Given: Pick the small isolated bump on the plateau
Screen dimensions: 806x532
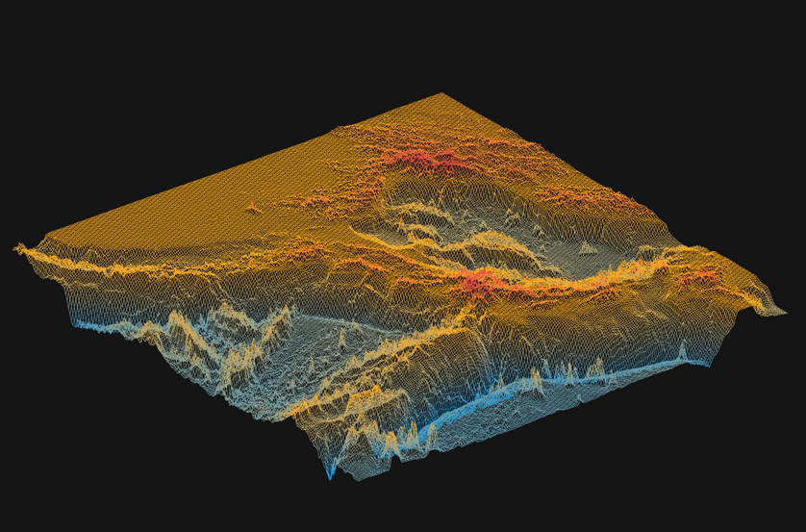Looking at the screenshot, I should point(253,206).
